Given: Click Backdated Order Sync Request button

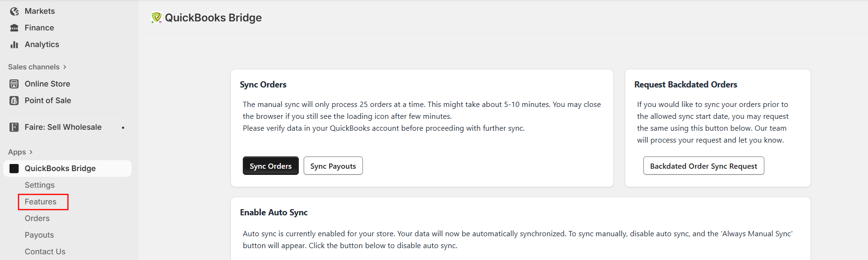Looking at the screenshot, I should click(x=703, y=166).
